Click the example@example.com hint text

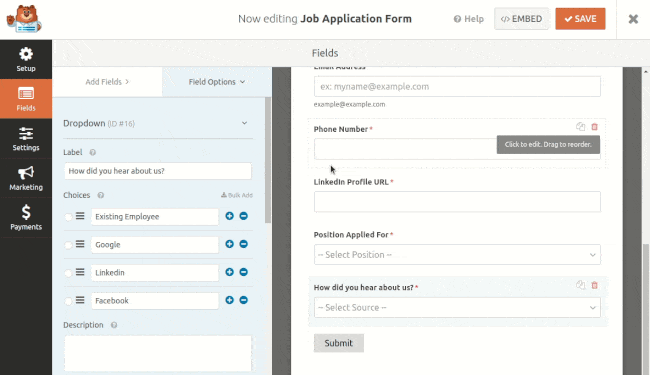(349, 104)
